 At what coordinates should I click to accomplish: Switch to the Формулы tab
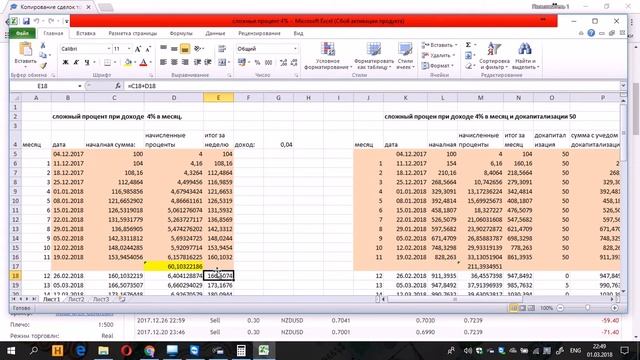coord(181,33)
